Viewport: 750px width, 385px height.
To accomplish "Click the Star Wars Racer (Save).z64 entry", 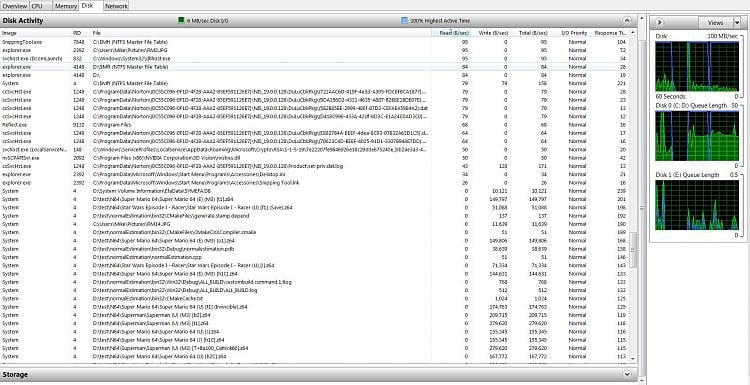I will 192,208.
